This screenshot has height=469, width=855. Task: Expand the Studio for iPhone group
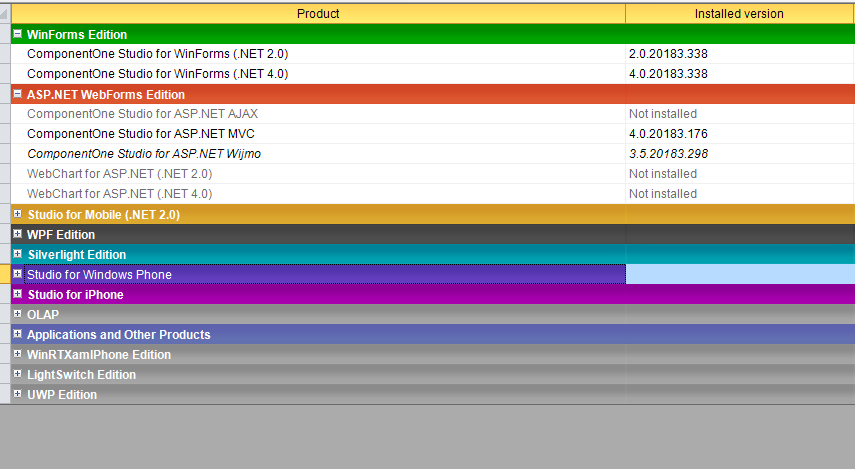(17, 294)
